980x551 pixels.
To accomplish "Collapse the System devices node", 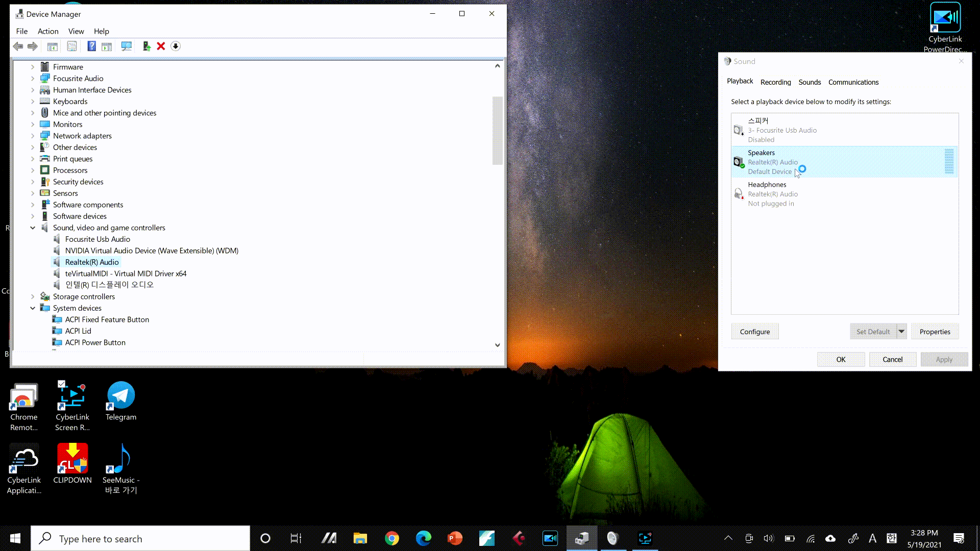I will pos(33,308).
